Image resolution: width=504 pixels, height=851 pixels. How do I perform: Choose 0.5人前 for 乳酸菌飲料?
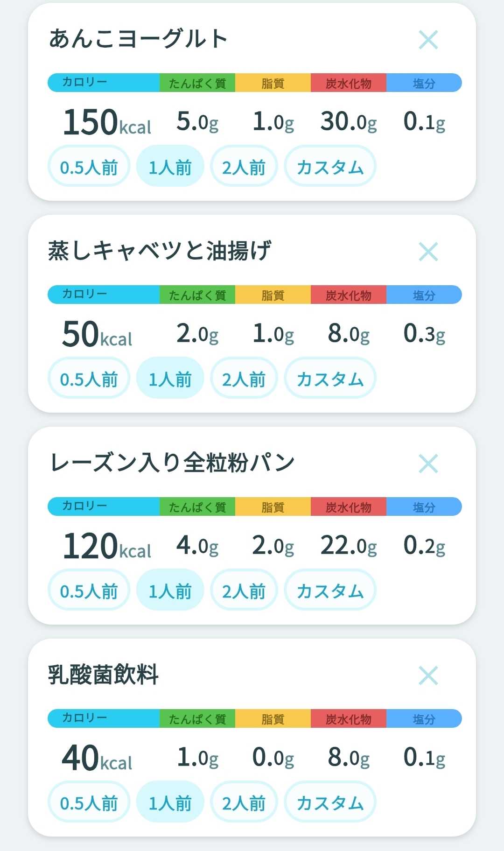pos(89,802)
